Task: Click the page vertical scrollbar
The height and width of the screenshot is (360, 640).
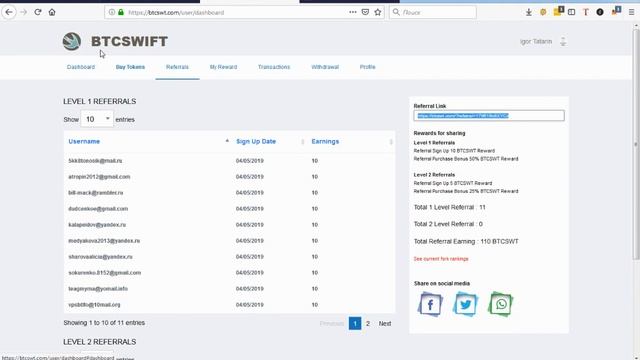Action: click(x=636, y=143)
